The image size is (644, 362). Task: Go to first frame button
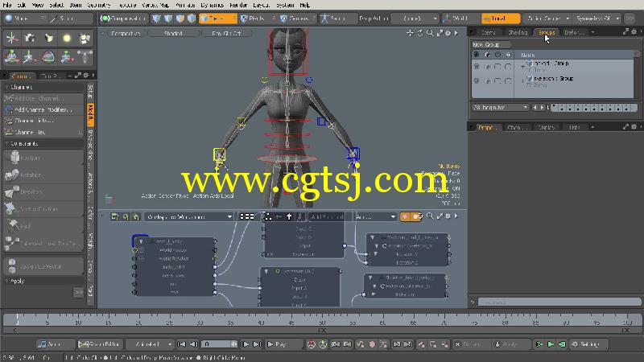181,344
